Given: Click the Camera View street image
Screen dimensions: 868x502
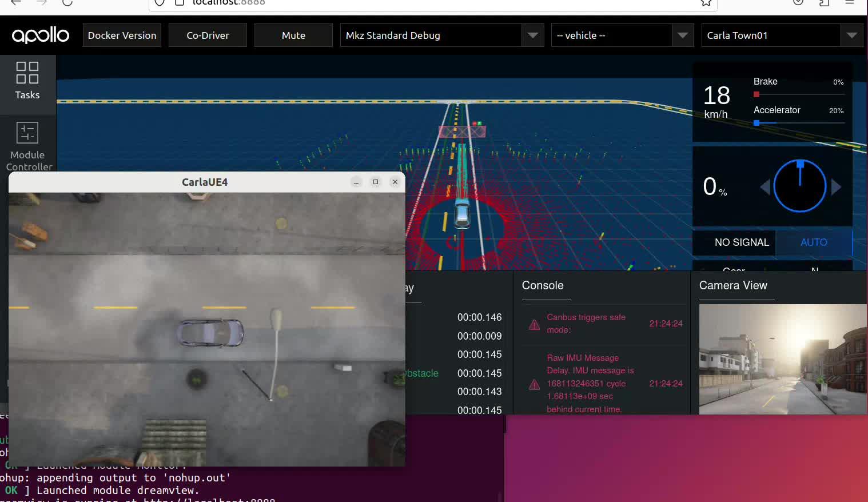Looking at the screenshot, I should tap(782, 359).
